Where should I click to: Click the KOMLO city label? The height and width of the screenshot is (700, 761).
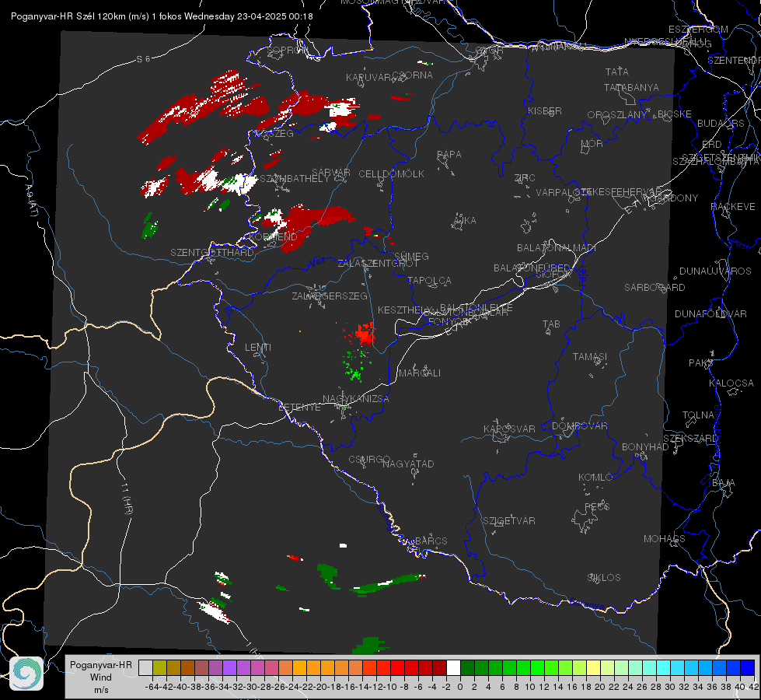point(595,478)
